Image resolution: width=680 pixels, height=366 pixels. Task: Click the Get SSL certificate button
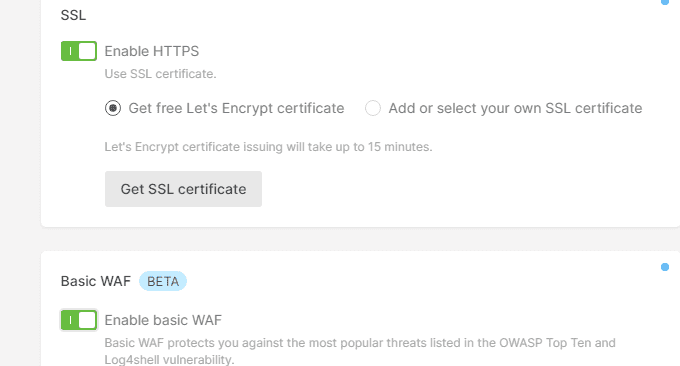click(183, 189)
